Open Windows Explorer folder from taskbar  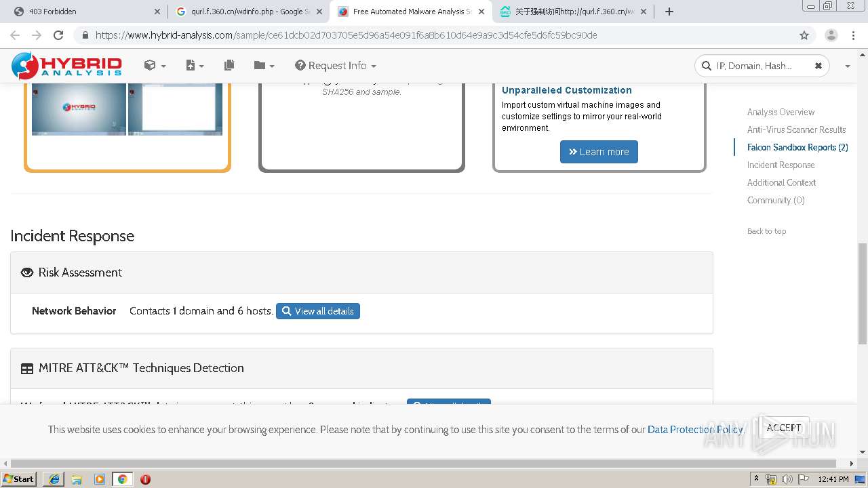pos(77,479)
